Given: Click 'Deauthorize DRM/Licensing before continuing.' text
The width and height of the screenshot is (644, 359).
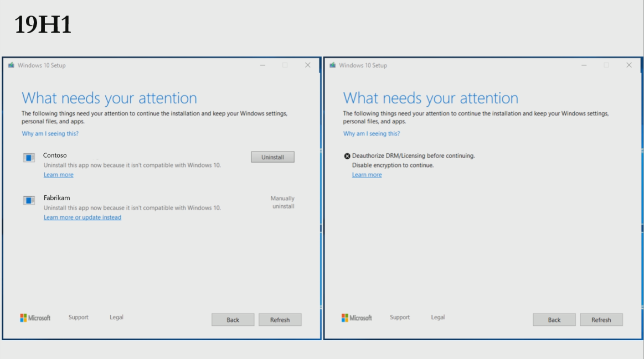Looking at the screenshot, I should tap(413, 156).
